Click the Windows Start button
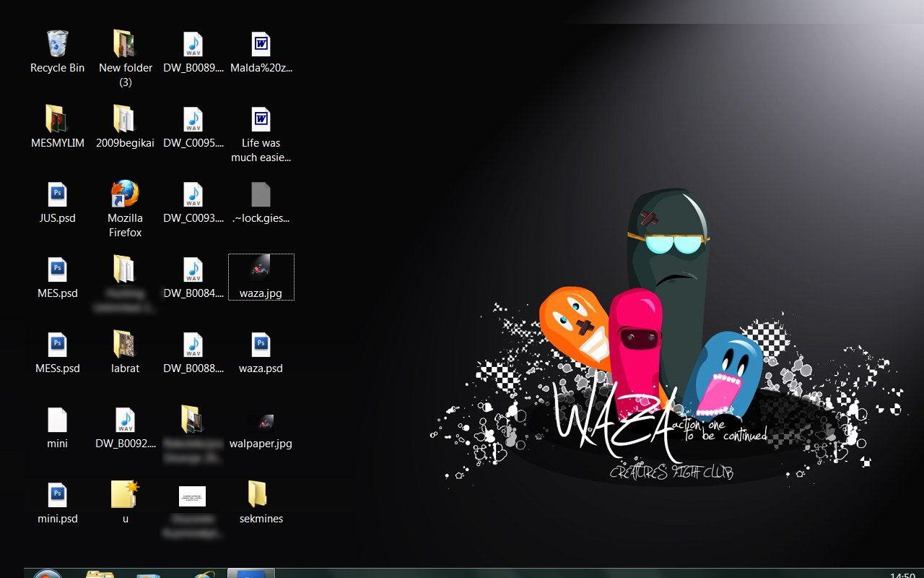 [x=48, y=574]
